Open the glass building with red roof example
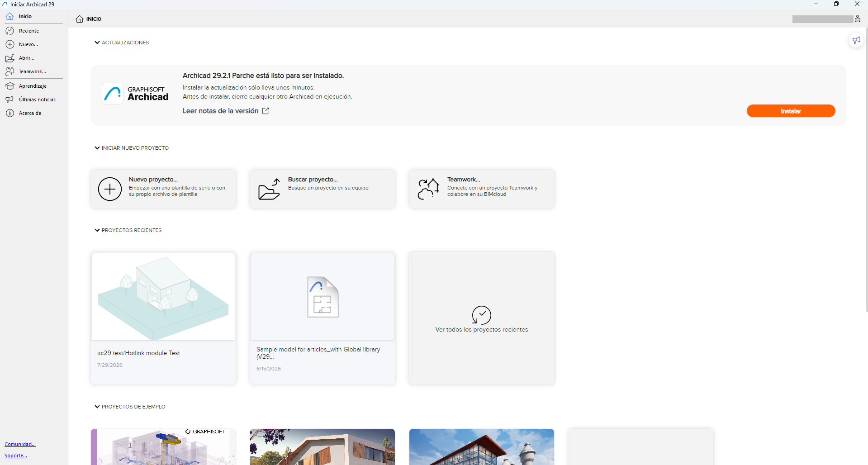The width and height of the screenshot is (868, 465). coord(482,447)
